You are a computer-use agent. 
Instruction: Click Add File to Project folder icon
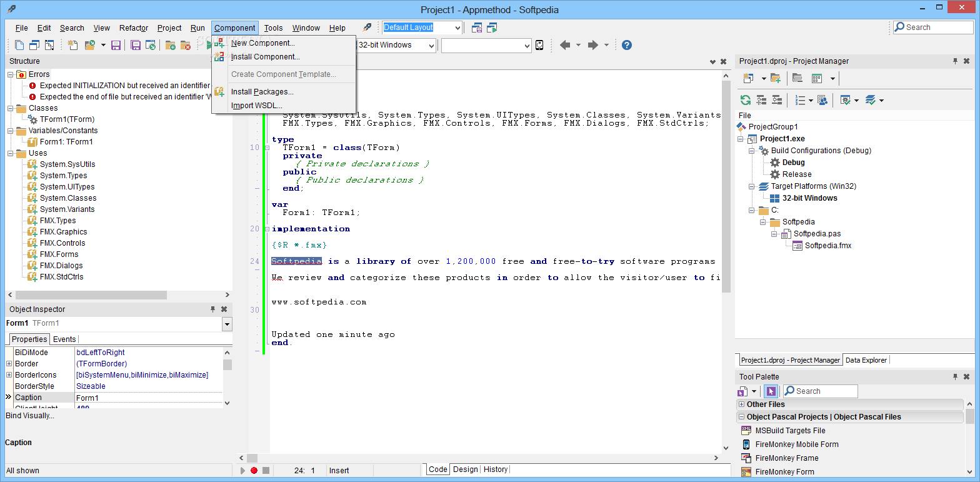(x=170, y=45)
